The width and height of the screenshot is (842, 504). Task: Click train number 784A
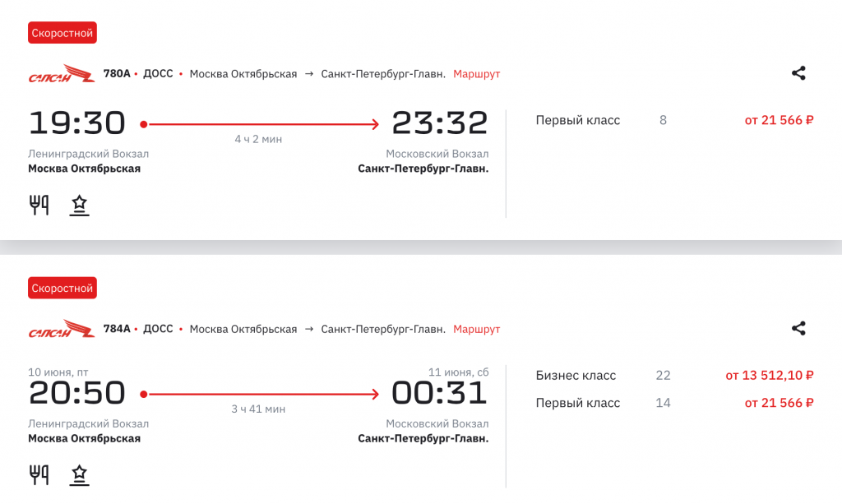[x=117, y=329]
